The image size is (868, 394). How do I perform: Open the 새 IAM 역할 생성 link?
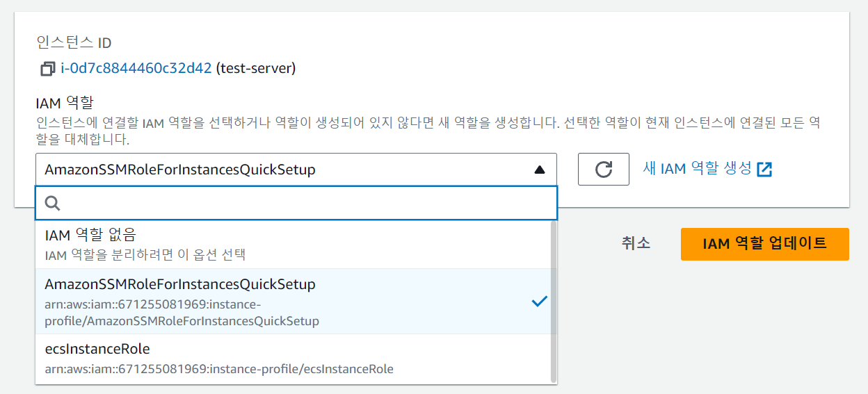coord(698,168)
